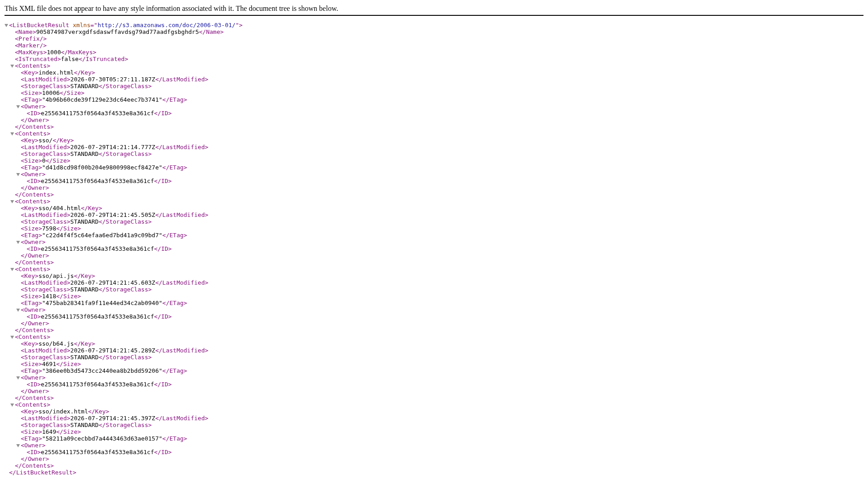Click LastModified 2026-07-29T14:21:14.777Z

[113, 147]
